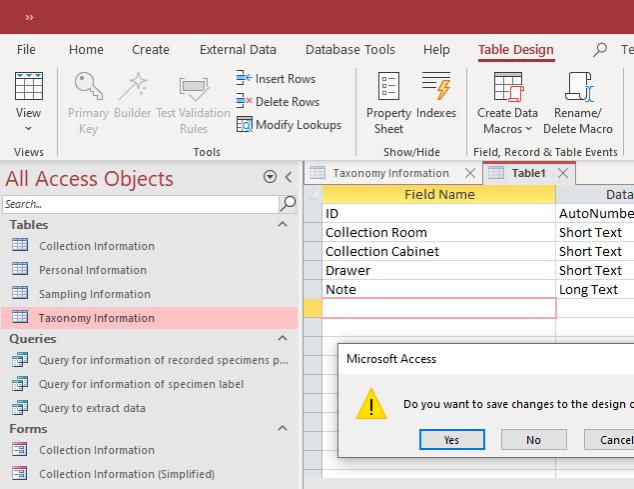Collapse the navigation pane with shutter arrow
Viewport: 634px width, 489px height.
(288, 177)
